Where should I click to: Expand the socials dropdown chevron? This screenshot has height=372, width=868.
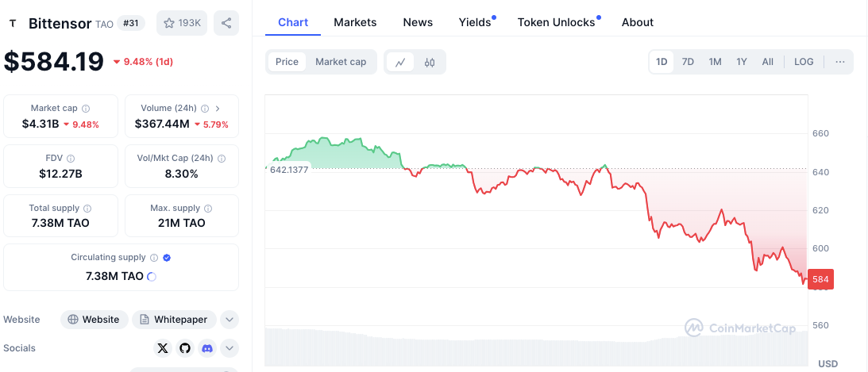[230, 347]
